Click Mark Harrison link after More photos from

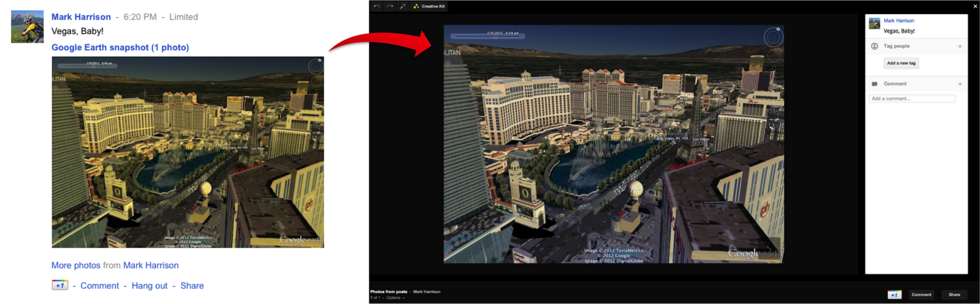(x=151, y=265)
